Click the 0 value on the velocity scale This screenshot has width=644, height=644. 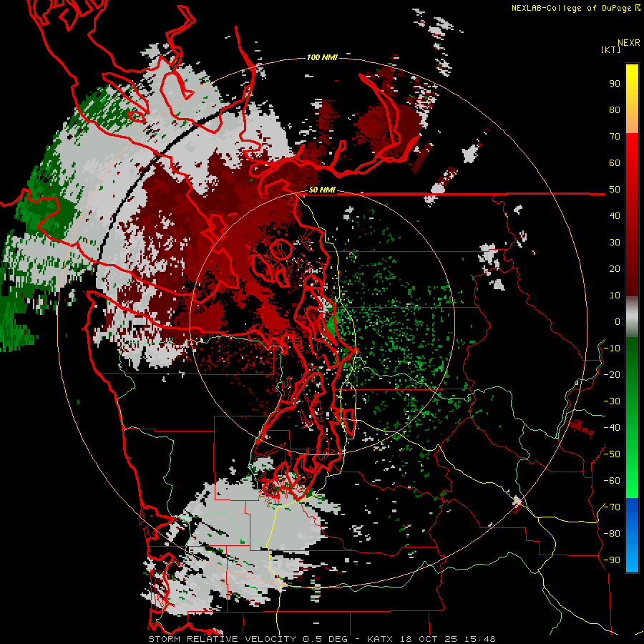click(x=618, y=321)
